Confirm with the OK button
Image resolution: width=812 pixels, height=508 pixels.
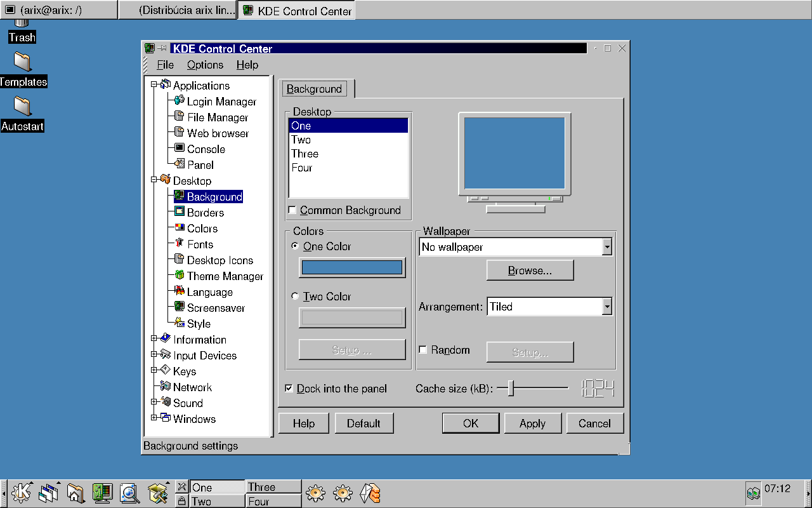tap(471, 424)
